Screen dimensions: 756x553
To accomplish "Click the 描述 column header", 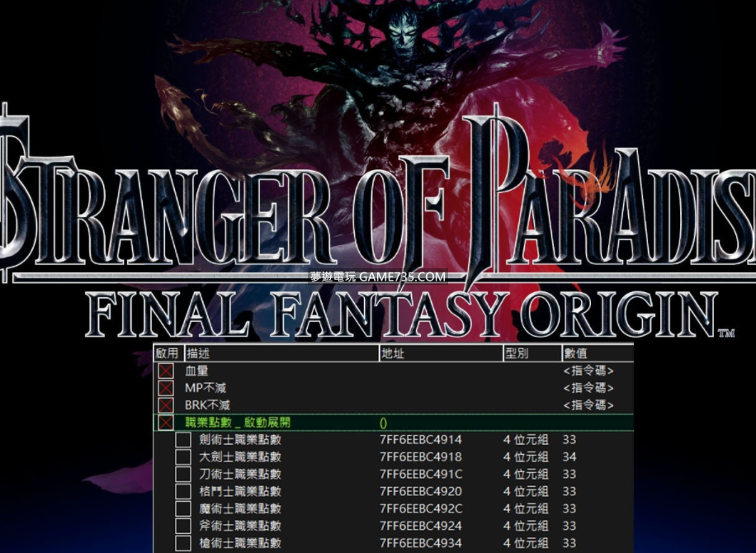I will point(282,353).
